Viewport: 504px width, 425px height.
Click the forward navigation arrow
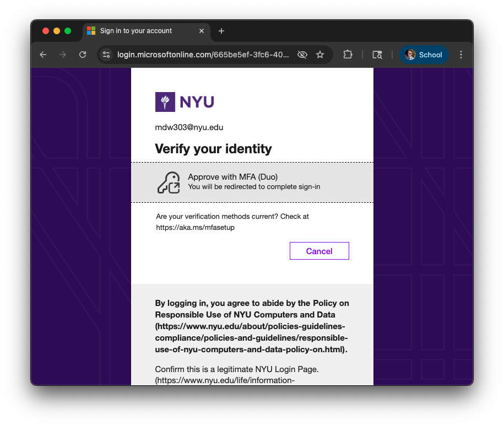(63, 55)
